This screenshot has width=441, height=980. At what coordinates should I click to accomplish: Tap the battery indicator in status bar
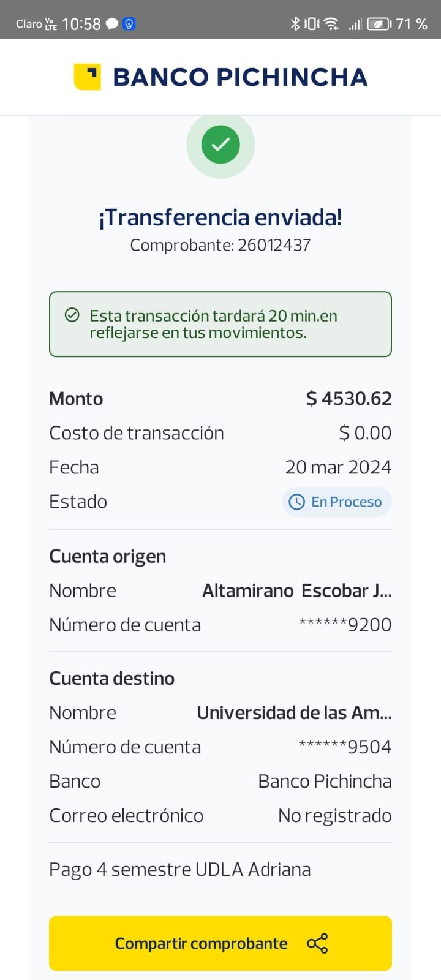pyautogui.click(x=379, y=24)
